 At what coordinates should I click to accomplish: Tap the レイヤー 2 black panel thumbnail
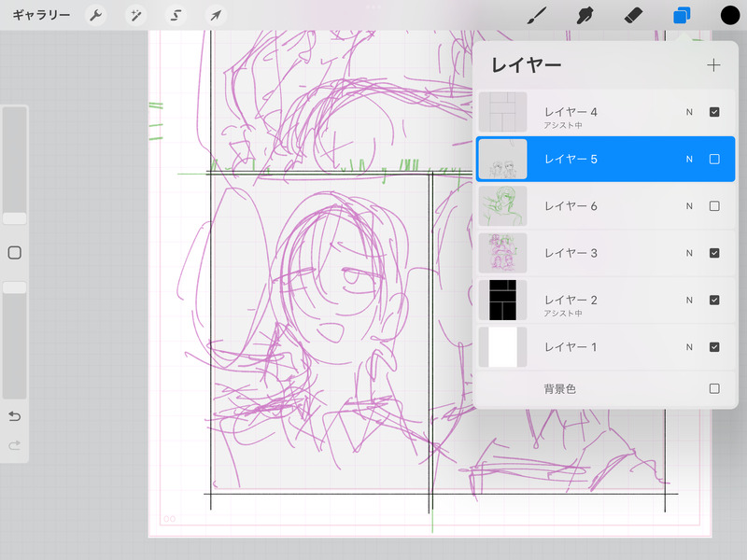502,300
